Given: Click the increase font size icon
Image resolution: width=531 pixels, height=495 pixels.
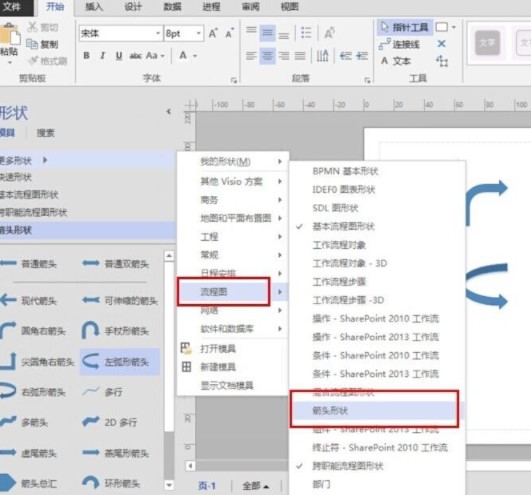Looking at the screenshot, I should point(213,33).
